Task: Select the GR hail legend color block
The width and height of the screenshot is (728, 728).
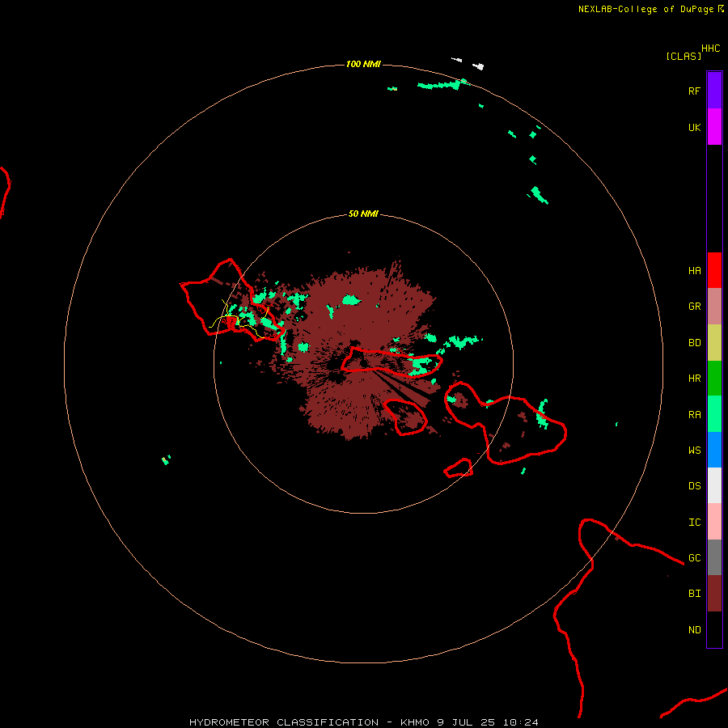Action: point(714,307)
